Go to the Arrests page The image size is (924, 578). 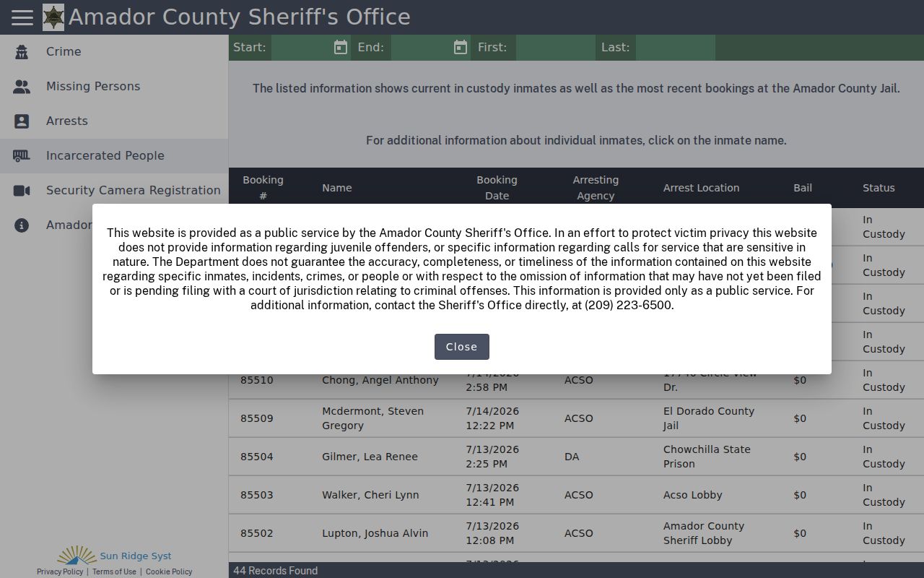[114, 121]
